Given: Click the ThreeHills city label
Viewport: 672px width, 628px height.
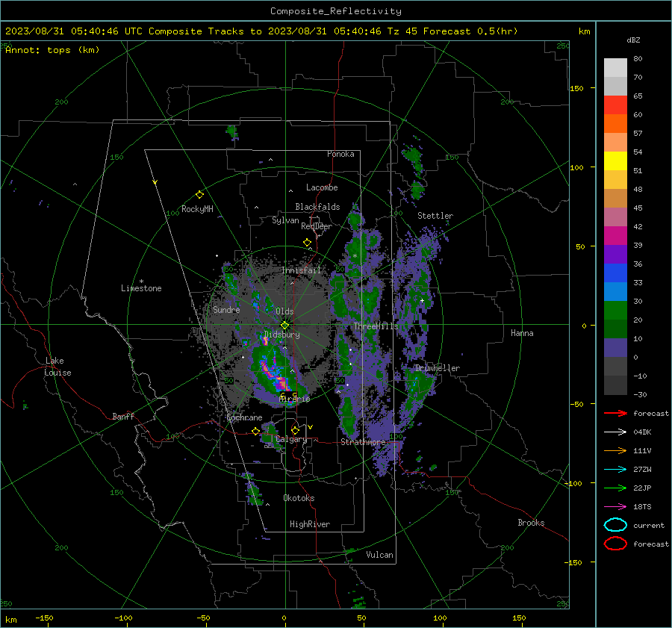Looking at the screenshot, I should coord(376,326).
